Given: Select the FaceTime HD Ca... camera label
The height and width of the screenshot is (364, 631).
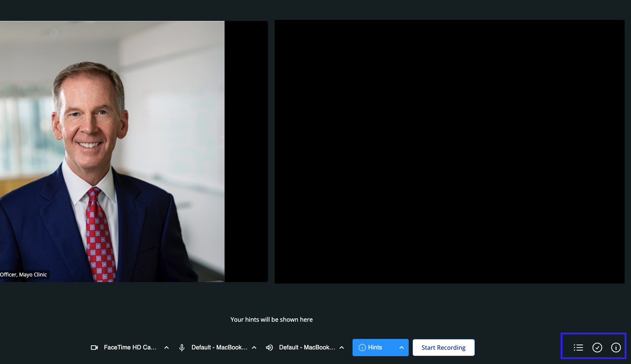Looking at the screenshot, I should tap(130, 348).
